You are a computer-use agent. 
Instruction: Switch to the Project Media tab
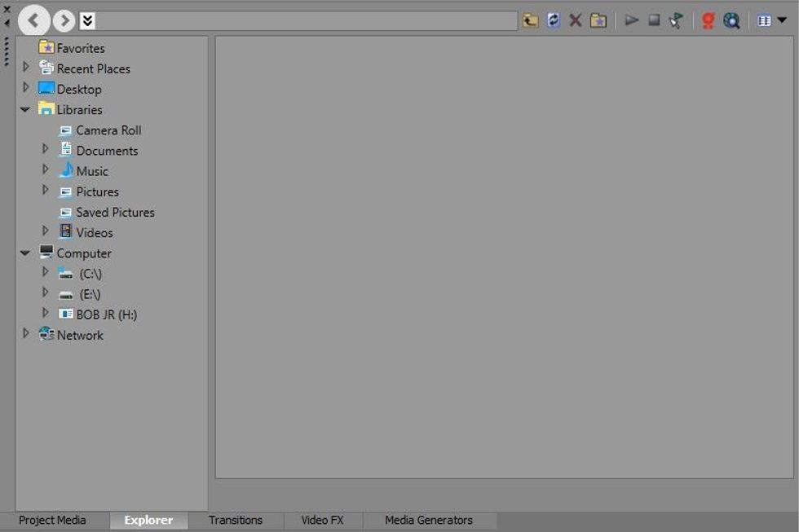52,520
